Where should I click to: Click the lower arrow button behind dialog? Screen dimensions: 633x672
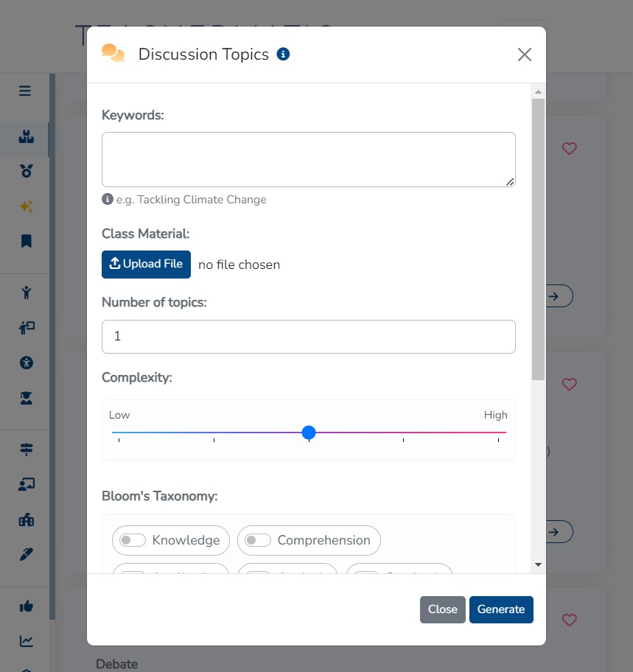[559, 532]
